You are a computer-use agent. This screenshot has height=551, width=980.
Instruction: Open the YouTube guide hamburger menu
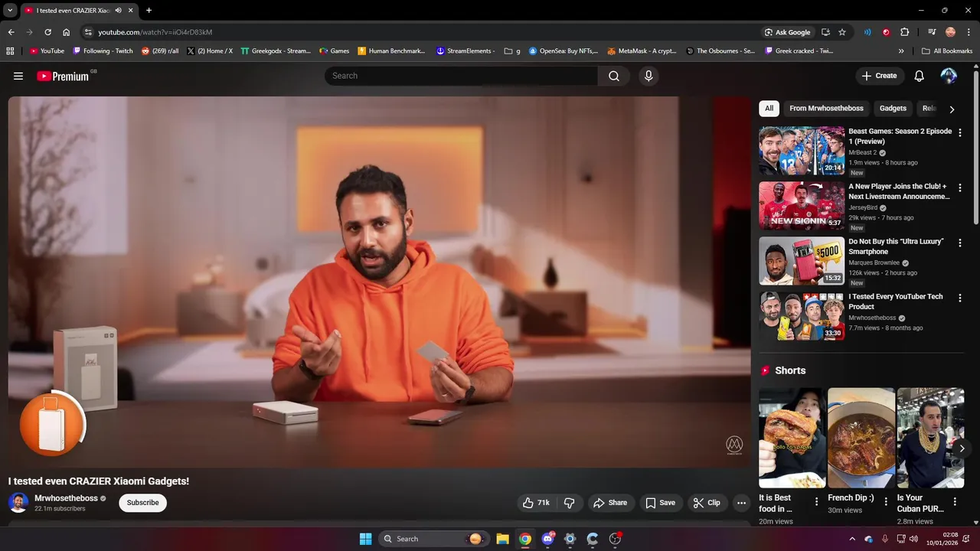click(x=18, y=76)
